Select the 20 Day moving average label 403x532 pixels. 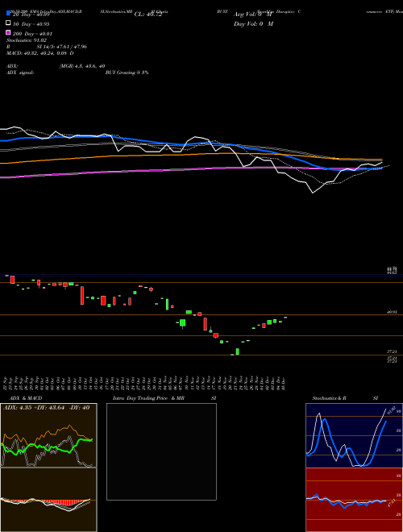coord(31,15)
